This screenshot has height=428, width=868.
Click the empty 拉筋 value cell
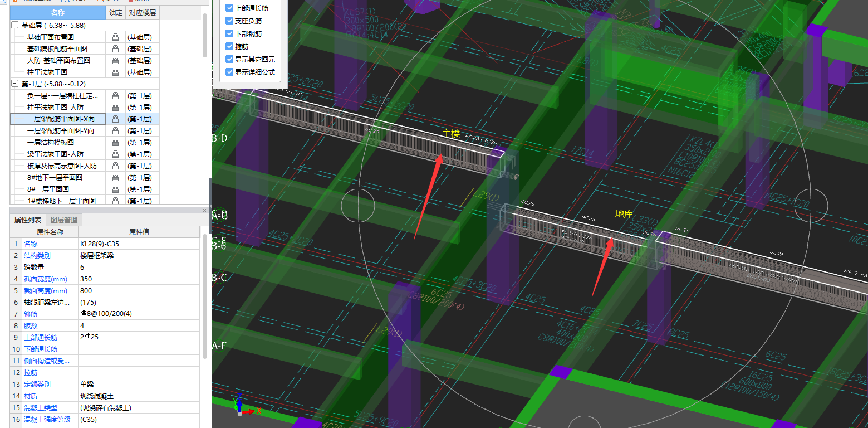(139, 372)
